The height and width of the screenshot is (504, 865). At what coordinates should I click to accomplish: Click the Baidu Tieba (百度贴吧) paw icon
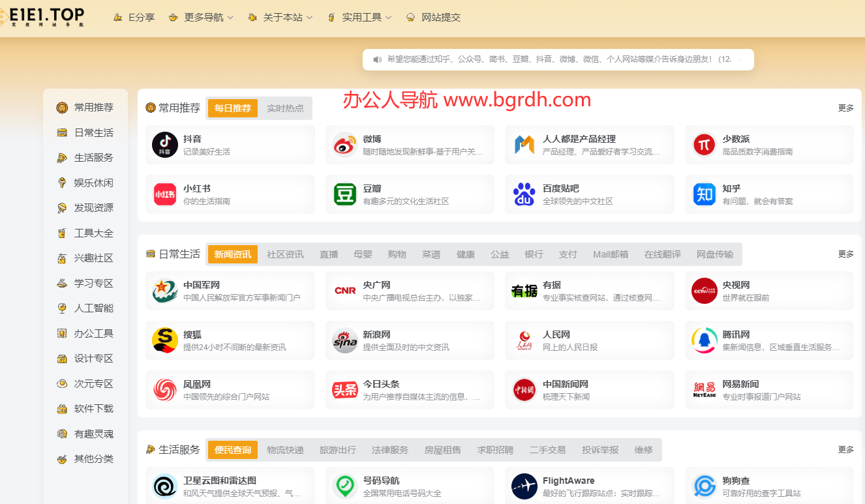pos(524,194)
